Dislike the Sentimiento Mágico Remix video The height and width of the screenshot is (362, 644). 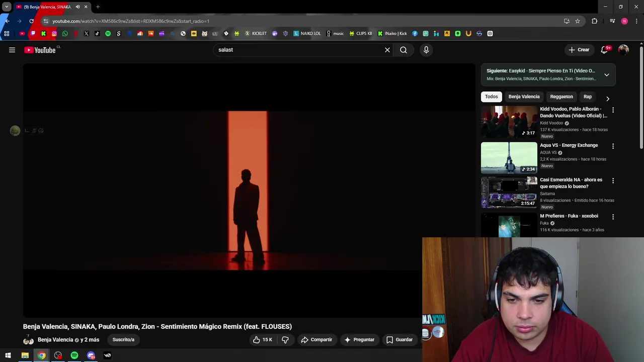coord(285,340)
